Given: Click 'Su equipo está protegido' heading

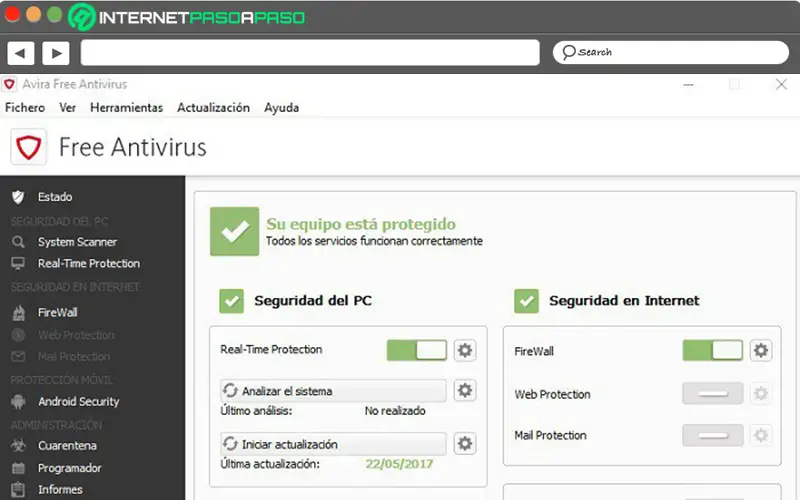Looking at the screenshot, I should coord(361,224).
